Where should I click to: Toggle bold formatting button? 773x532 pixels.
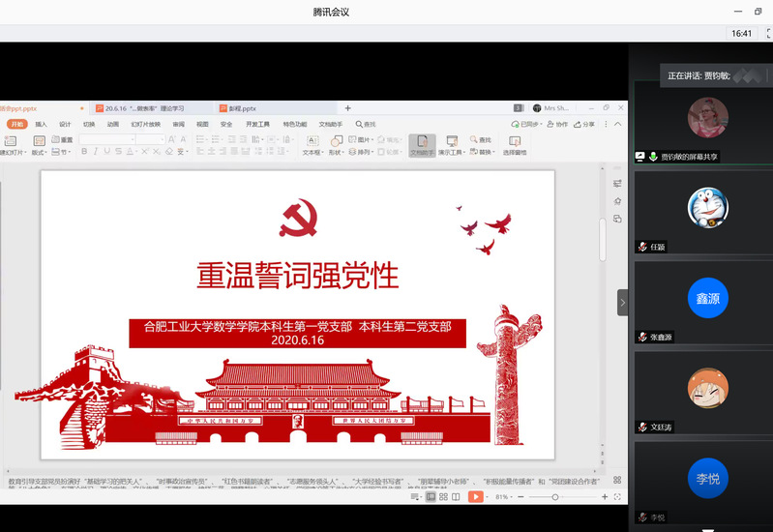[x=84, y=152]
